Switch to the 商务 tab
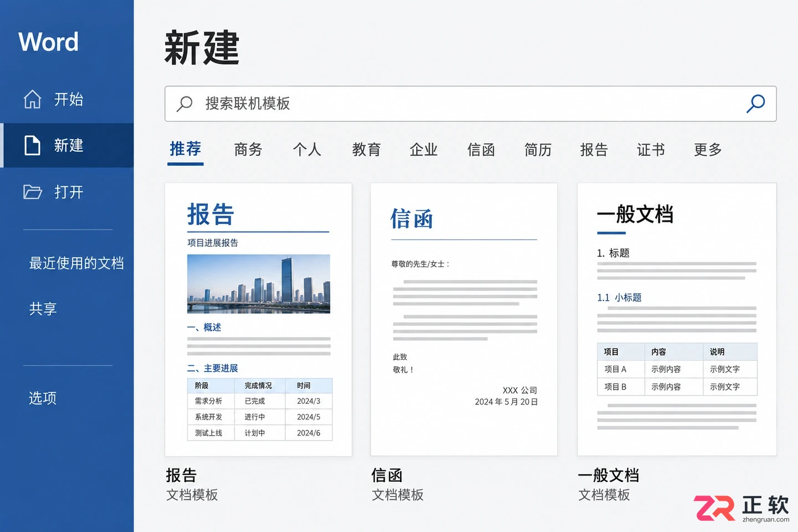This screenshot has height=532, width=798. [248, 150]
